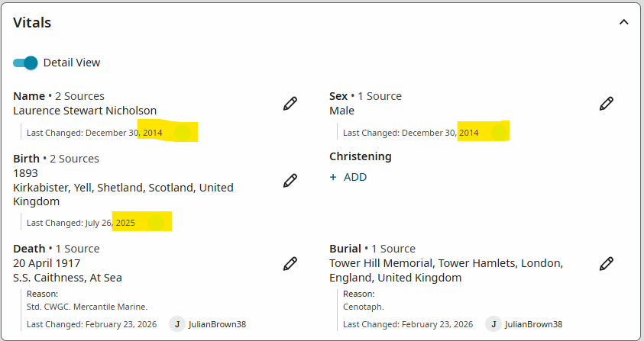Add a Christening via the ADD link
Viewport: 644px width, 341px height.
click(355, 177)
